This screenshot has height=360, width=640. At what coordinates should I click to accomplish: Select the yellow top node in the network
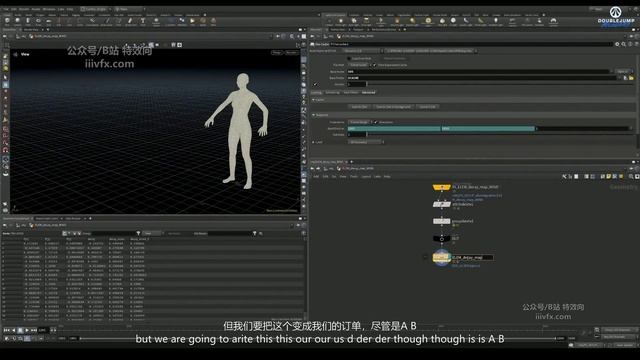click(441, 187)
